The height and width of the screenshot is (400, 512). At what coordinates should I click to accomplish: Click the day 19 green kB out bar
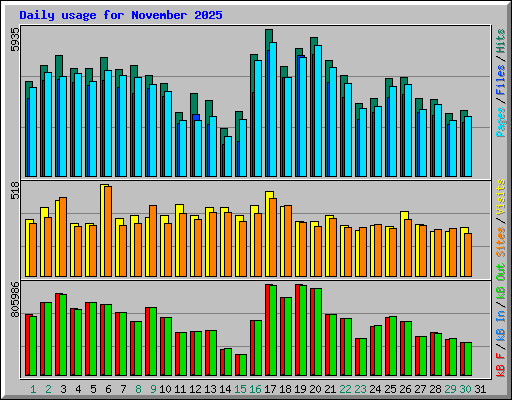[x=303, y=331]
